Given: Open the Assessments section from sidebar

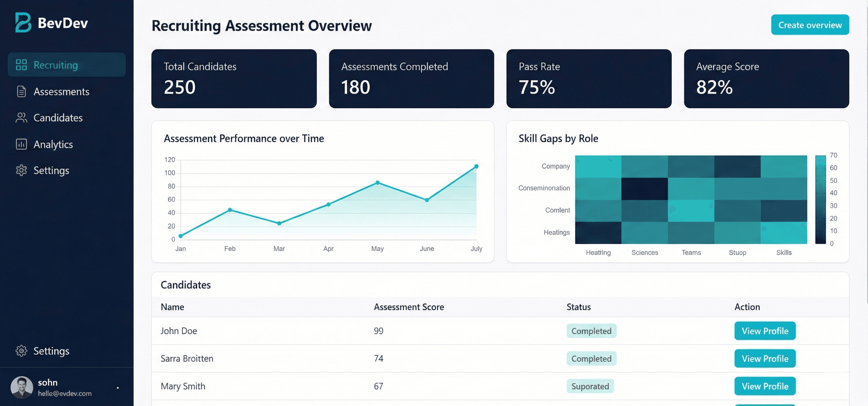Looking at the screenshot, I should [x=61, y=91].
